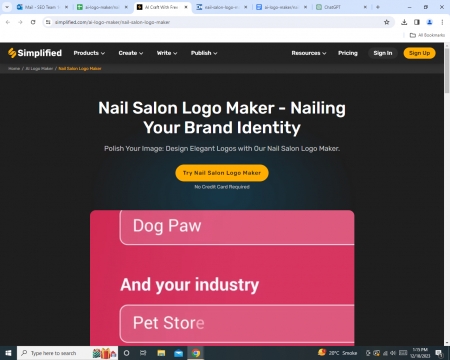Screen dimensions: 450x360
Task: Click the Chrome icon in taskbar
Action: point(196,353)
